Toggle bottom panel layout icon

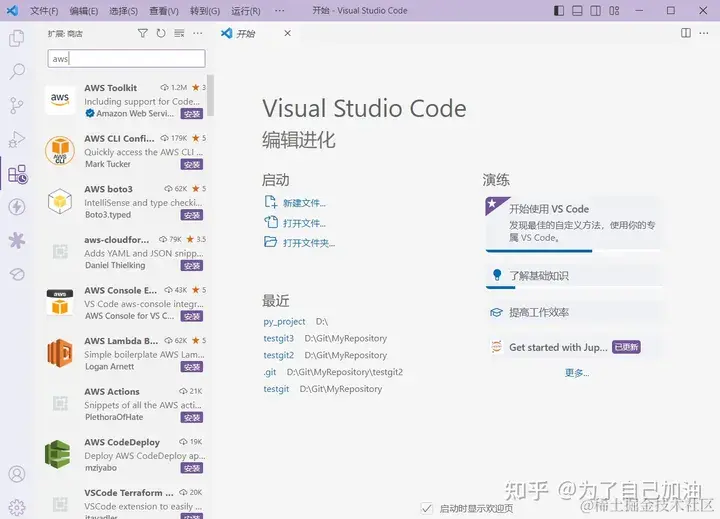[577, 11]
